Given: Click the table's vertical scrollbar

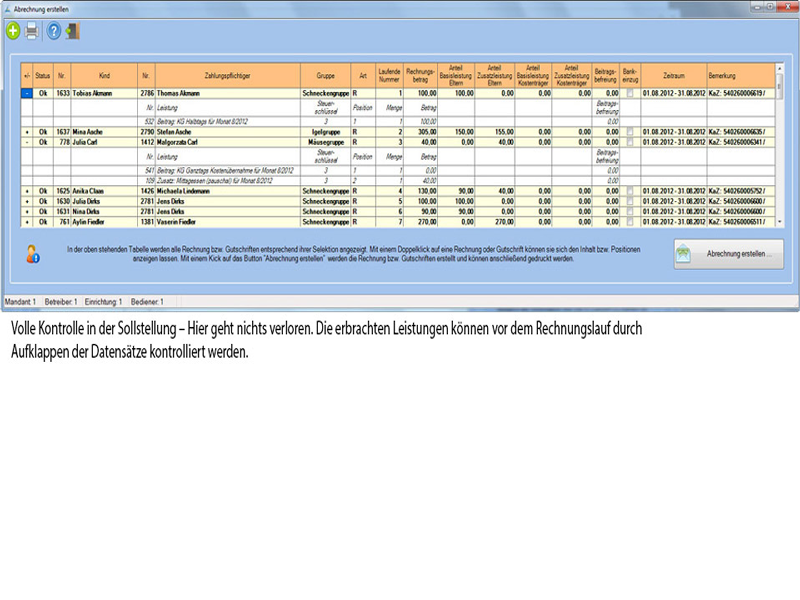Looking at the screenshot, I should tap(780, 150).
